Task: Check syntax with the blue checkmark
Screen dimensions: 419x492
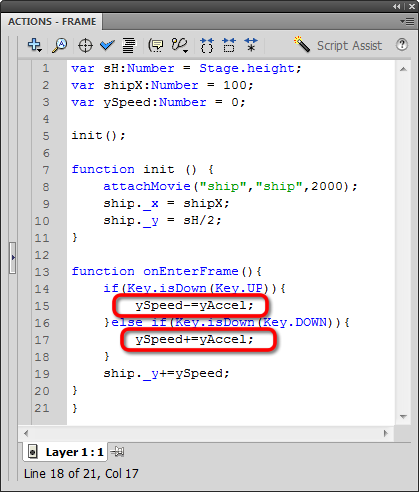Action: [x=107, y=45]
